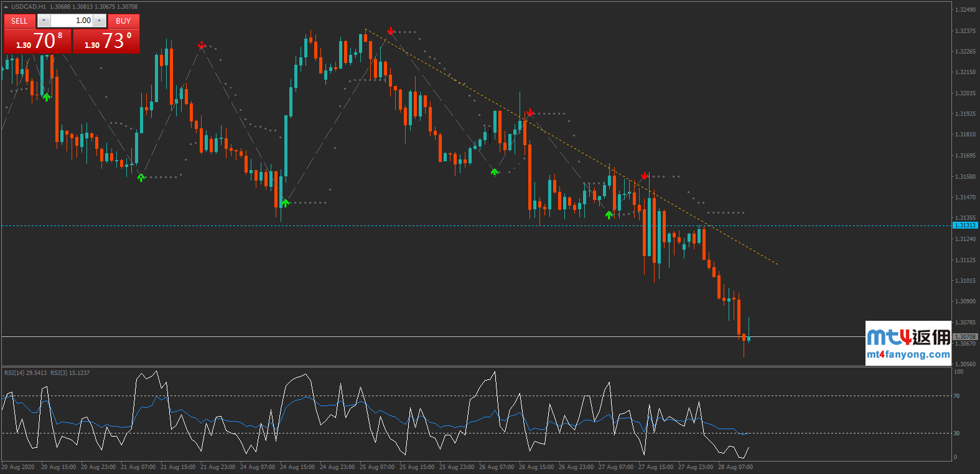
Task: Collapse the one-click trading panel triangle
Action: point(6,7)
